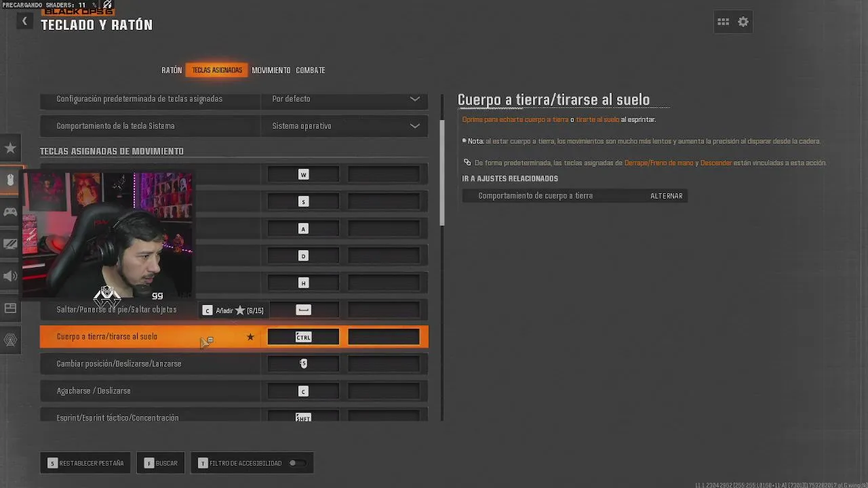
Task: Open the audio speaker sidebar icon
Action: coord(10,276)
